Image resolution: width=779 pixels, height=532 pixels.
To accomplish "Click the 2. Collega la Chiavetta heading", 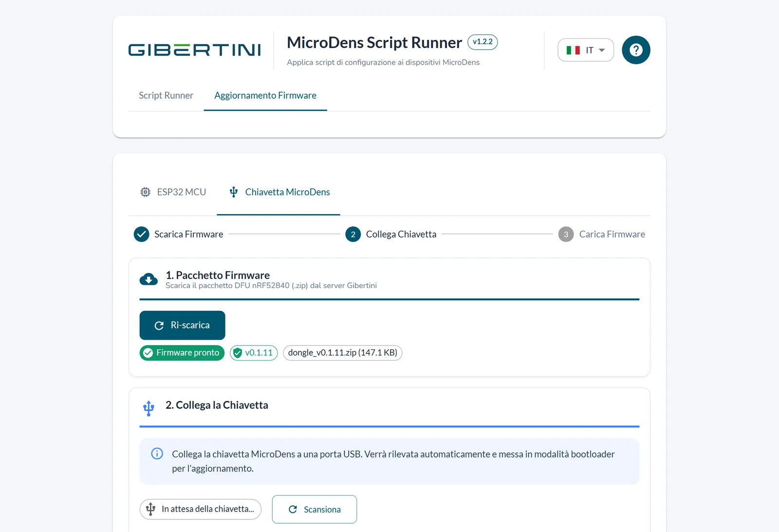I will 217,405.
